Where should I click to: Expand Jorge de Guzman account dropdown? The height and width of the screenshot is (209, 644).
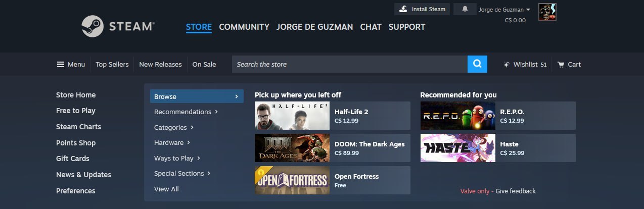pos(504,10)
